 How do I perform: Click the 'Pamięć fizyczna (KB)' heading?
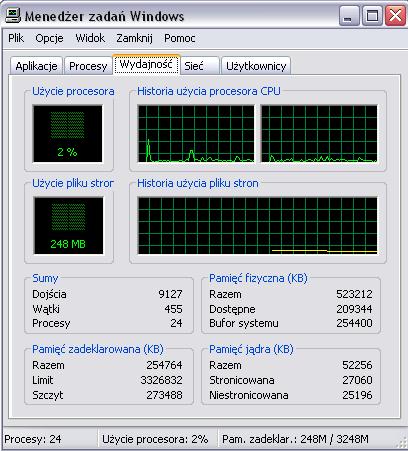point(258,278)
